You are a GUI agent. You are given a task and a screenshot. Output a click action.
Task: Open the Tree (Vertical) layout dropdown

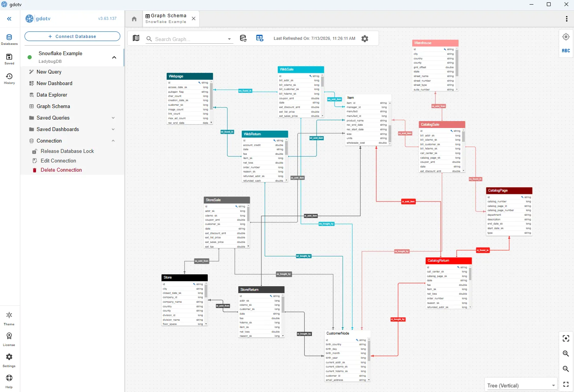click(x=521, y=385)
